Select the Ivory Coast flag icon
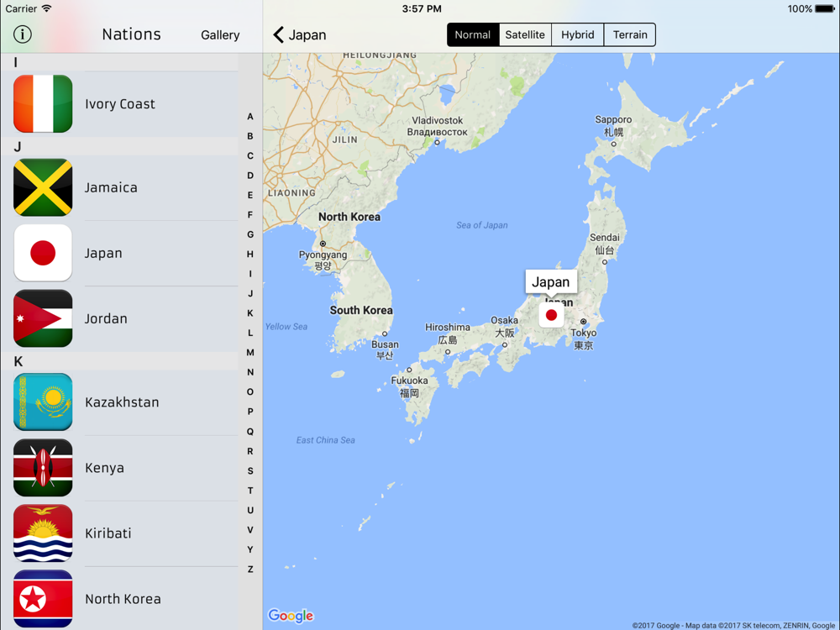This screenshot has height=630, width=840. tap(43, 104)
